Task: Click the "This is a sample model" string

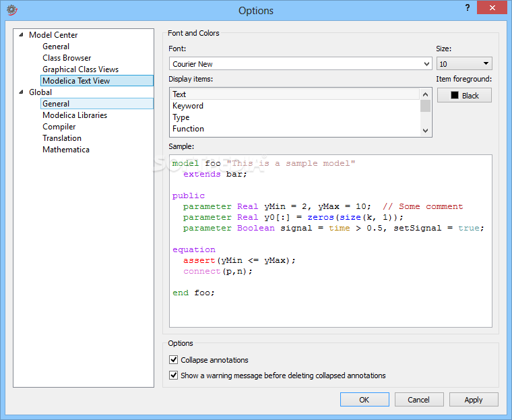Action: [290, 163]
